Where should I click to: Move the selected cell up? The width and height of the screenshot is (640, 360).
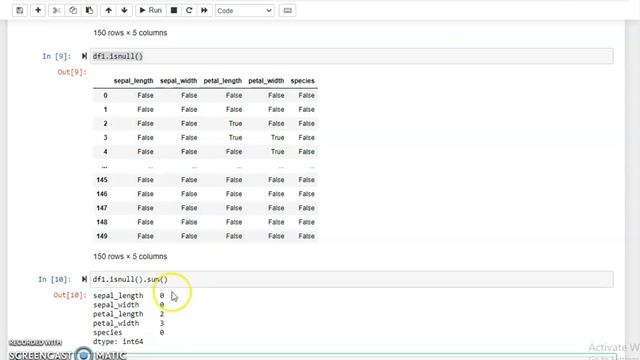click(109, 10)
